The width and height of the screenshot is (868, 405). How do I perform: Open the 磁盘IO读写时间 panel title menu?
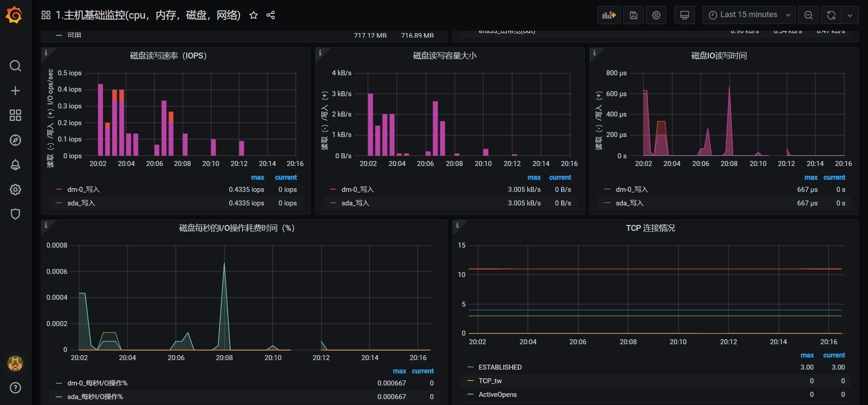[719, 56]
